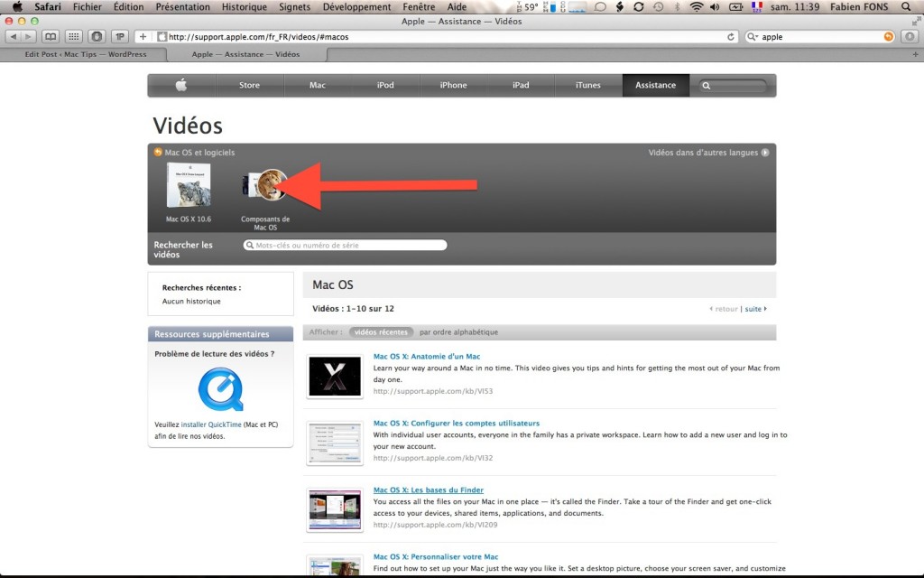Open iPad in the Apple navigation bar
The height and width of the screenshot is (578, 924).
[x=521, y=85]
